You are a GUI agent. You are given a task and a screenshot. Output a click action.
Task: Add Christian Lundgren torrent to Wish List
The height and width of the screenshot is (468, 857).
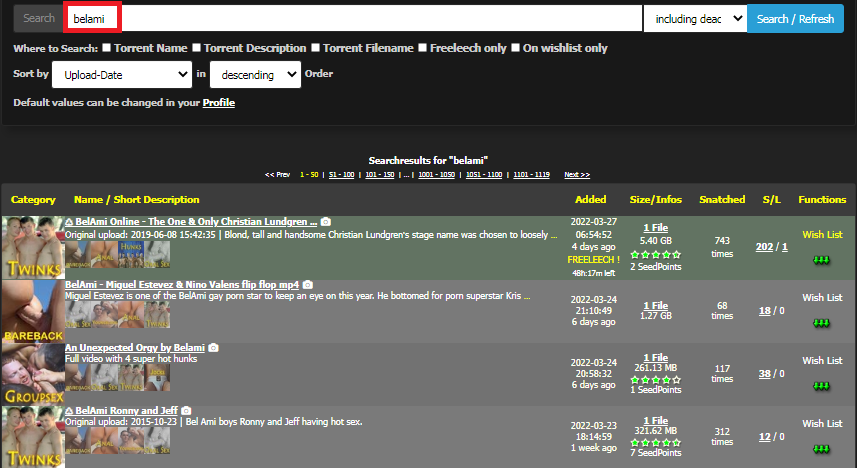click(822, 235)
